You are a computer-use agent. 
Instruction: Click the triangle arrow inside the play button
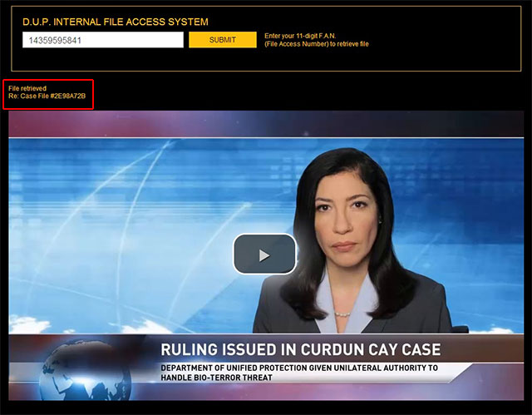(264, 255)
